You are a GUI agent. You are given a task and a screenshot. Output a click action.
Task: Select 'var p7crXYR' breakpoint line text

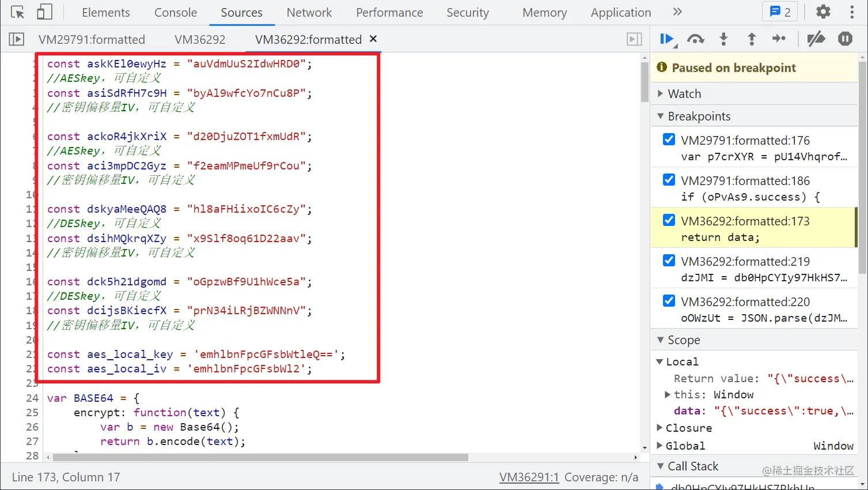764,156
